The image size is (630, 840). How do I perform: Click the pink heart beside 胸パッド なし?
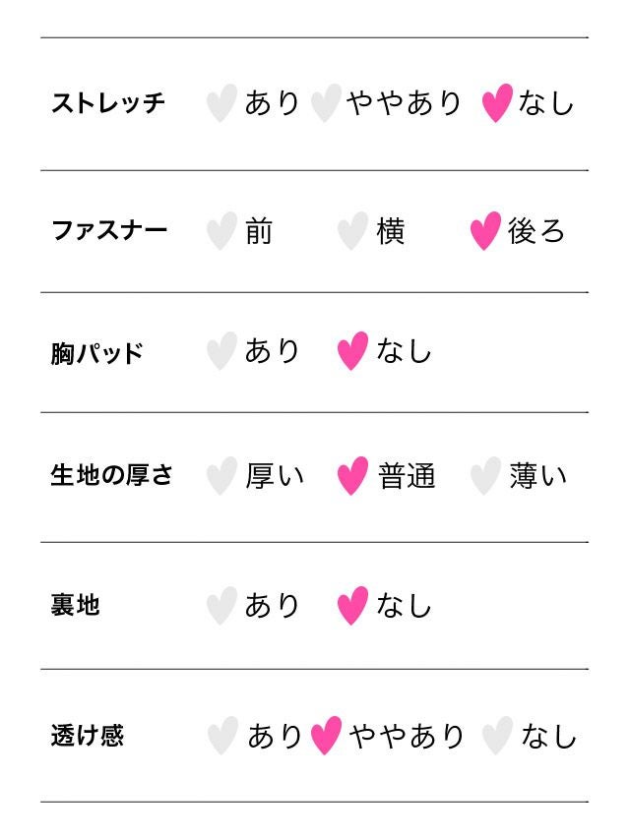[x=352, y=351]
